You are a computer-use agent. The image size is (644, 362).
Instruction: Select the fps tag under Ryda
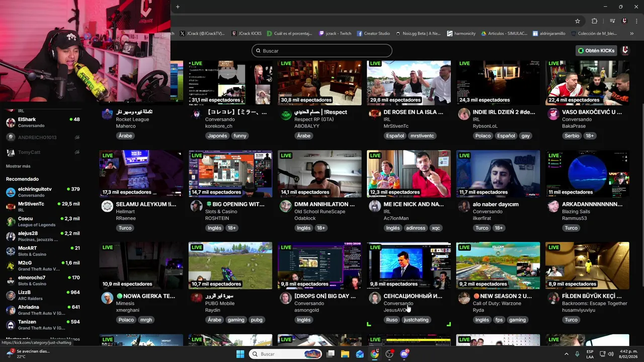pyautogui.click(x=499, y=320)
